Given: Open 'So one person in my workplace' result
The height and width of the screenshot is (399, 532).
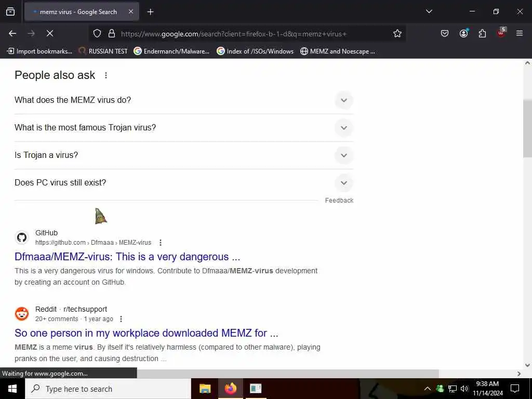Looking at the screenshot, I should [146, 333].
